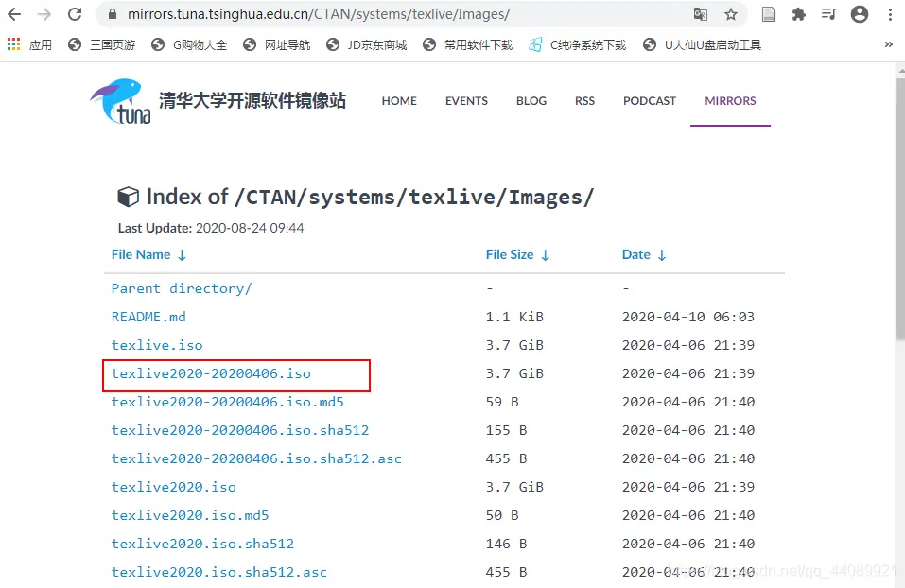
Task: Select the 146 B file size cell
Action: tap(506, 543)
